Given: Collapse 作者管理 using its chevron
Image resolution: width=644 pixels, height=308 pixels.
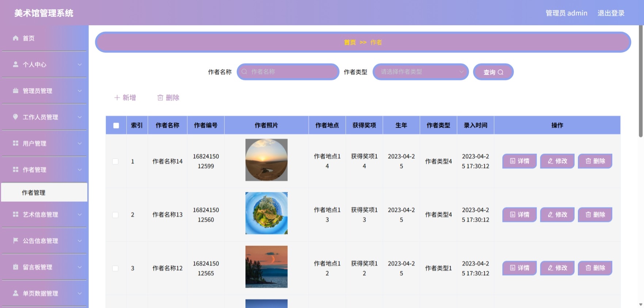Looking at the screenshot, I should tap(80, 170).
